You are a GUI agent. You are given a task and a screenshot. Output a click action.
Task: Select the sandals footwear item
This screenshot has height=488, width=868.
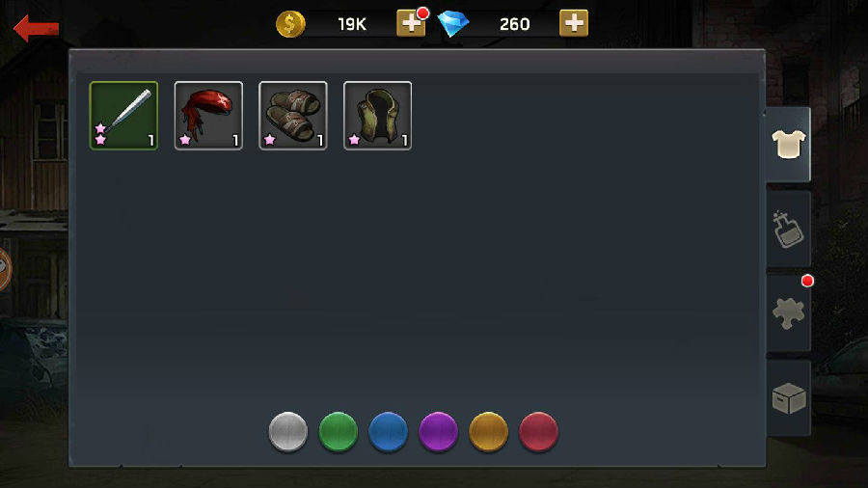point(293,116)
